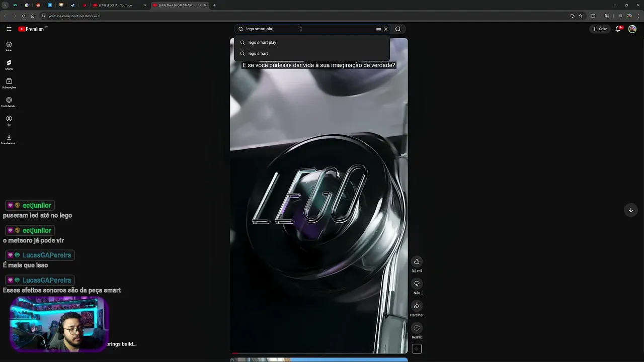Click the short video to pause
The width and height of the screenshot is (644, 362).
click(319, 196)
